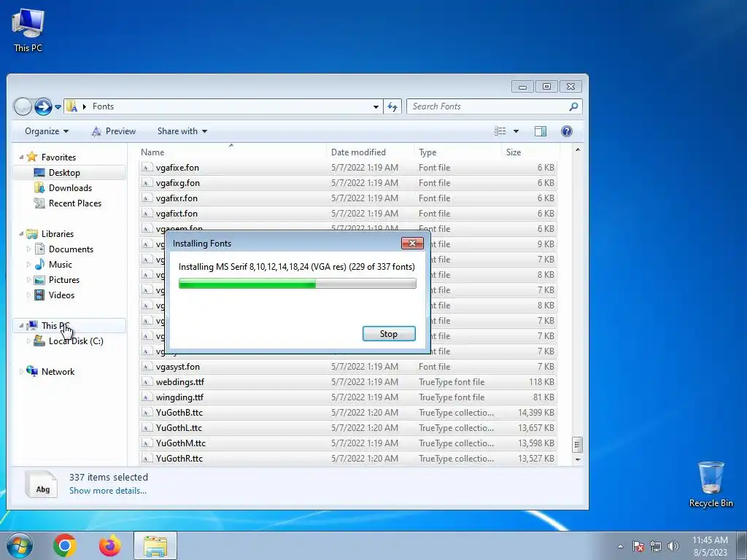Go forward with the blue arrow button

43,106
